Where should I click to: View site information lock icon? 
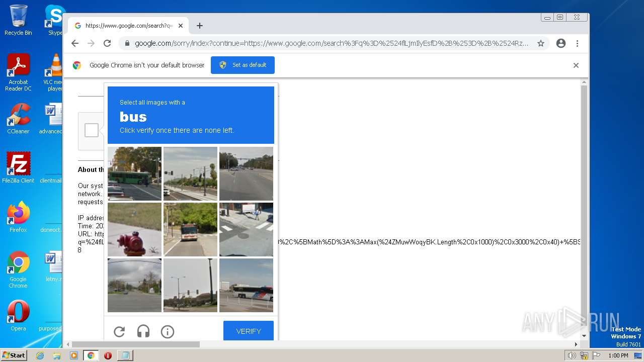pyautogui.click(x=127, y=43)
